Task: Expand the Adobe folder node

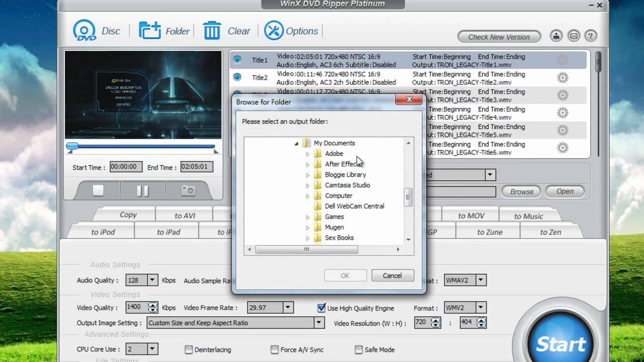Action: tap(307, 154)
